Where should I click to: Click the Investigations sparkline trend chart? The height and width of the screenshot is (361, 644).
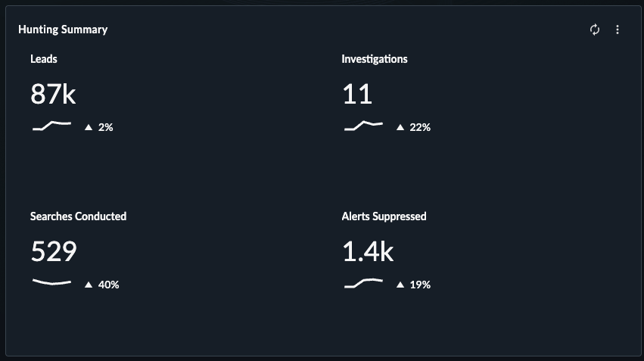(363, 126)
